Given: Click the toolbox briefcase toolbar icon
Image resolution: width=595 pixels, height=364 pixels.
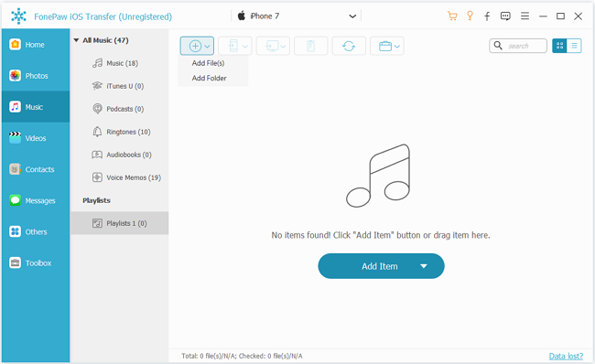Looking at the screenshot, I should coord(384,47).
